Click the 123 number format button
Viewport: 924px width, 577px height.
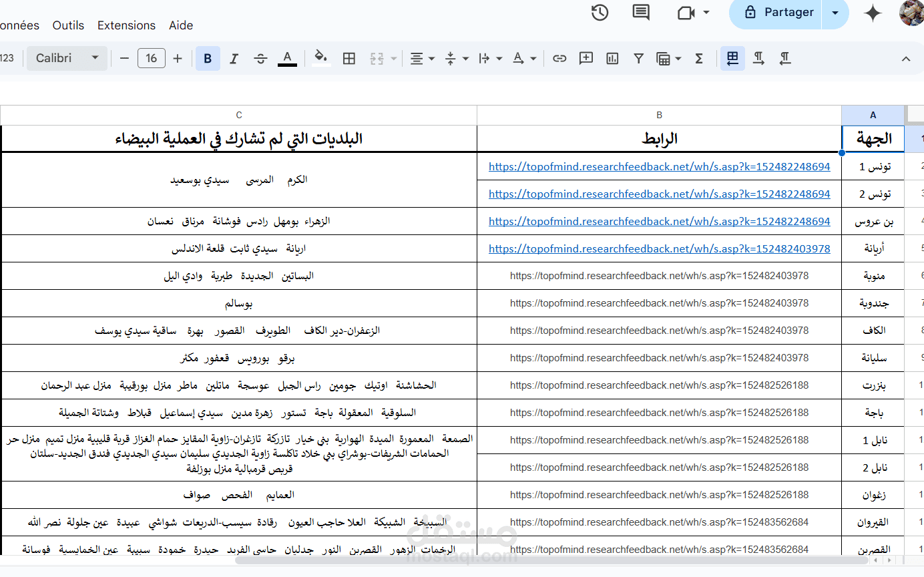click(7, 58)
